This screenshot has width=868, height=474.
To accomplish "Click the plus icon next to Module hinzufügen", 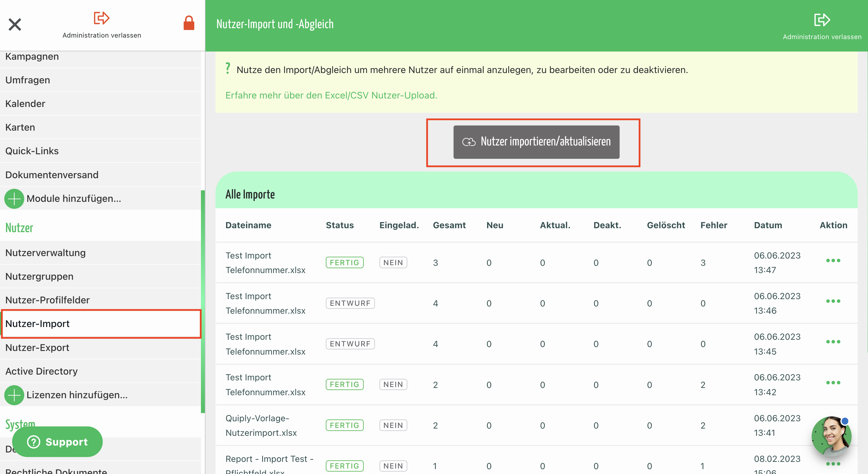I will 14,199.
